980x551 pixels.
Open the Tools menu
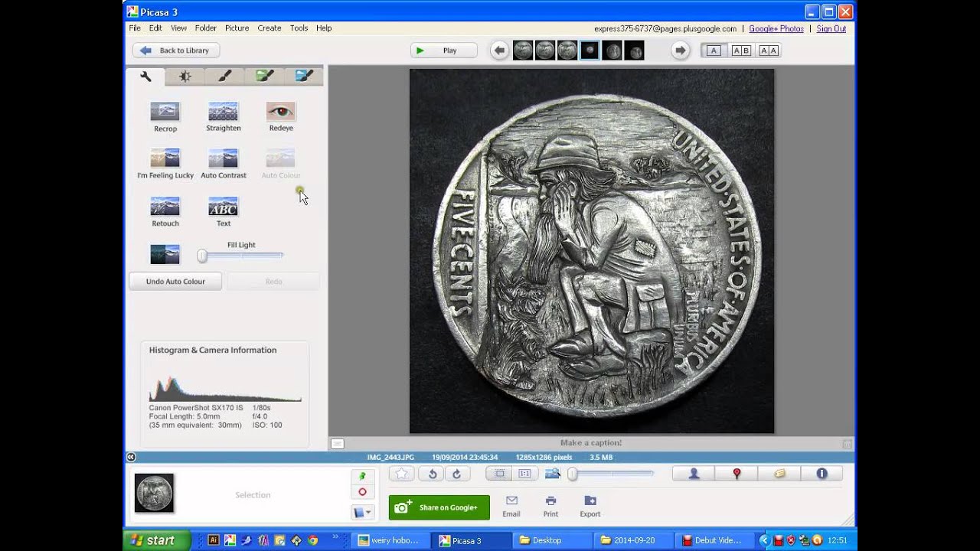click(299, 28)
